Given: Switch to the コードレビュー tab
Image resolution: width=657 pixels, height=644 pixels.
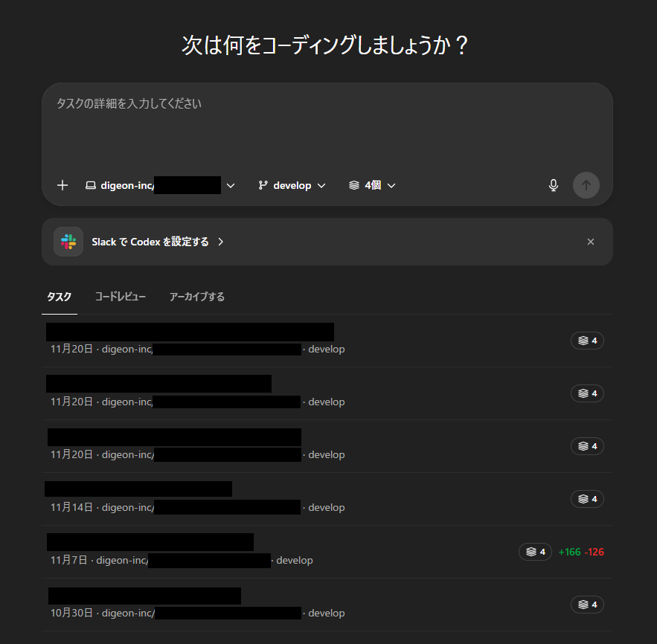Looking at the screenshot, I should click(x=120, y=296).
